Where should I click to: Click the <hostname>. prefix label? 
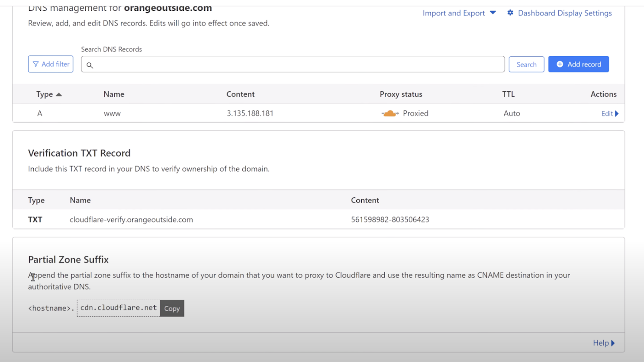51,308
